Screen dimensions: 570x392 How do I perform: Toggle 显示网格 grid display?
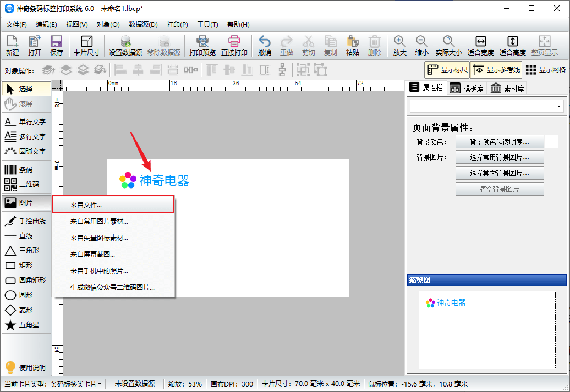(x=545, y=70)
